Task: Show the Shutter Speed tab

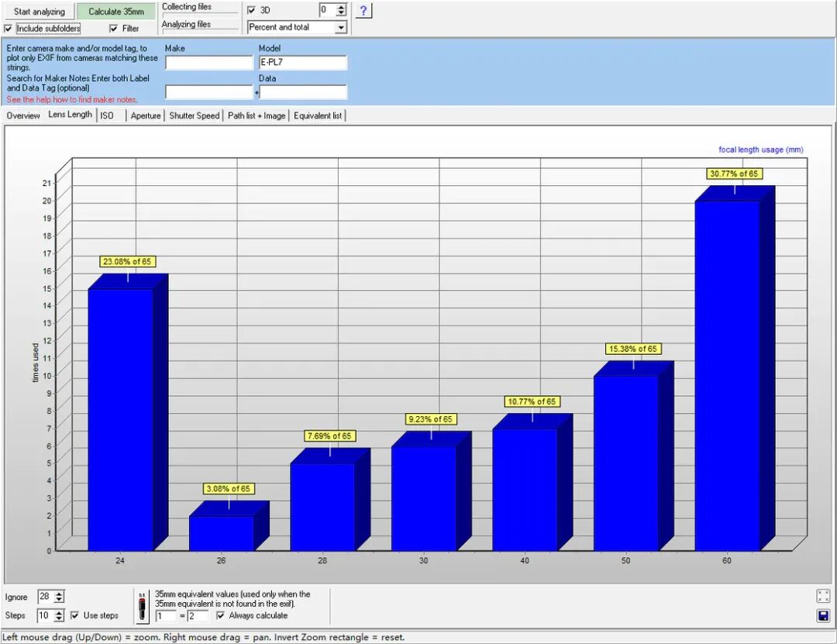Action: (x=195, y=115)
